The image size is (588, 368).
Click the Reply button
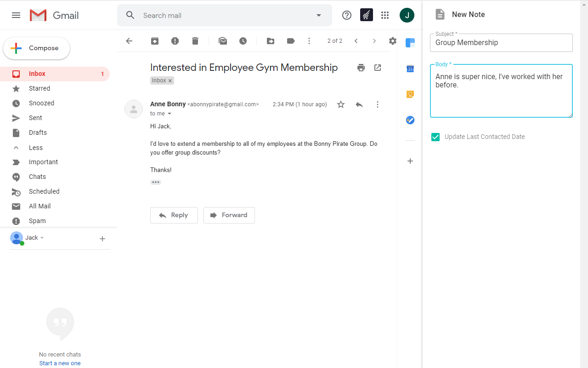(174, 215)
